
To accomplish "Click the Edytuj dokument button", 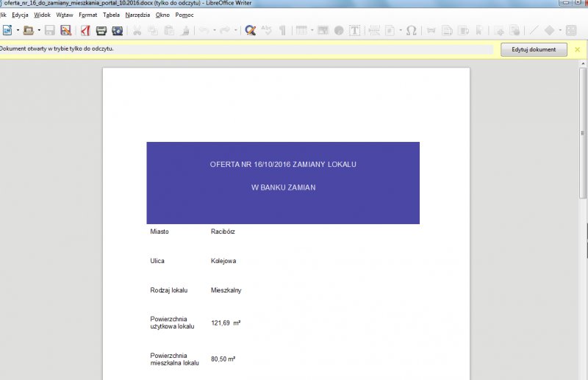I will point(534,49).
